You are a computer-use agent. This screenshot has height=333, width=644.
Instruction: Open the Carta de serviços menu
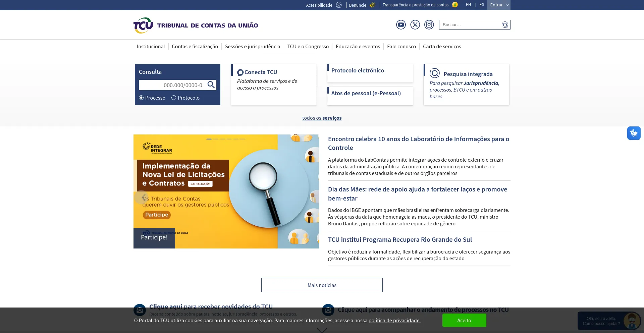tap(442, 46)
